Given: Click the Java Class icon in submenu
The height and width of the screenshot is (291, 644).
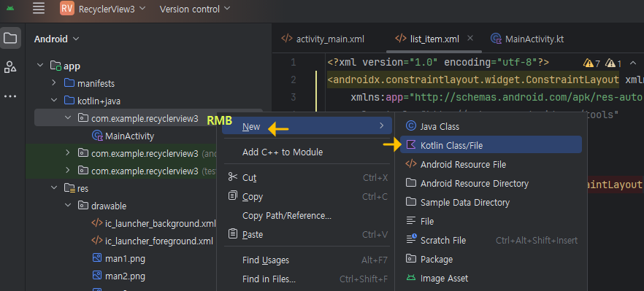Looking at the screenshot, I should tap(410, 126).
